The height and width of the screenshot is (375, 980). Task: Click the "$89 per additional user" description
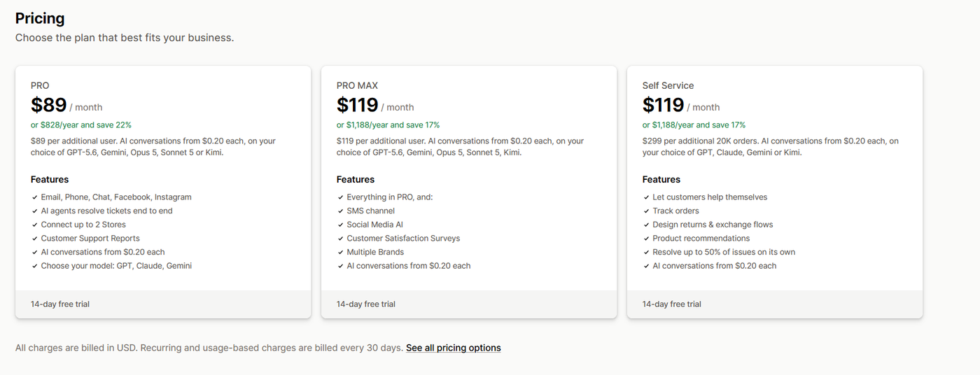(x=153, y=146)
